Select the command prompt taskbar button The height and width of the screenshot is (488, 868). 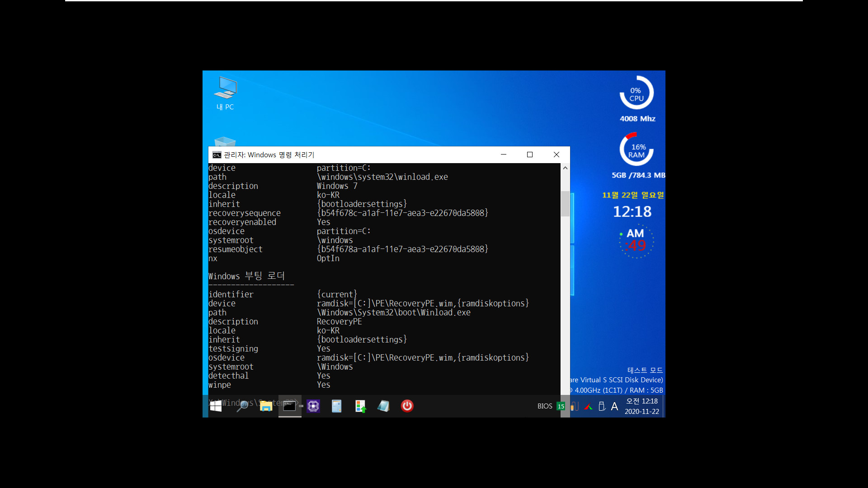[x=289, y=406]
